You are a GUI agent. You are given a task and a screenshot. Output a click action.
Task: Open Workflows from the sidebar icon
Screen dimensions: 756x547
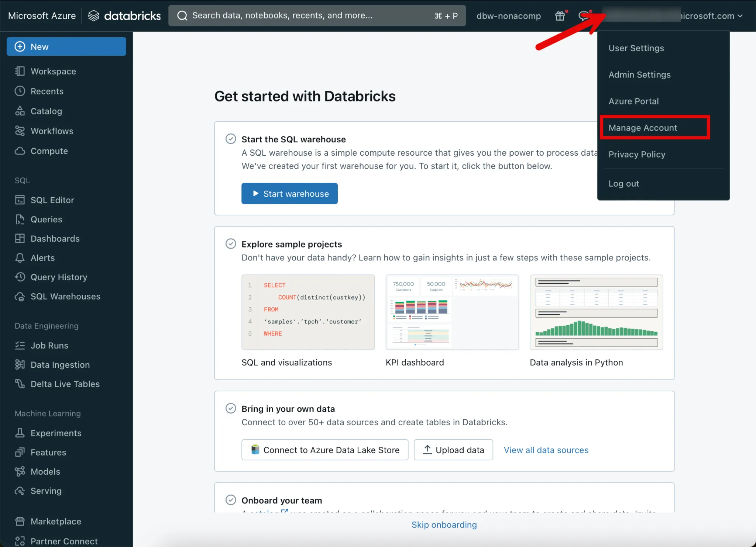click(20, 131)
